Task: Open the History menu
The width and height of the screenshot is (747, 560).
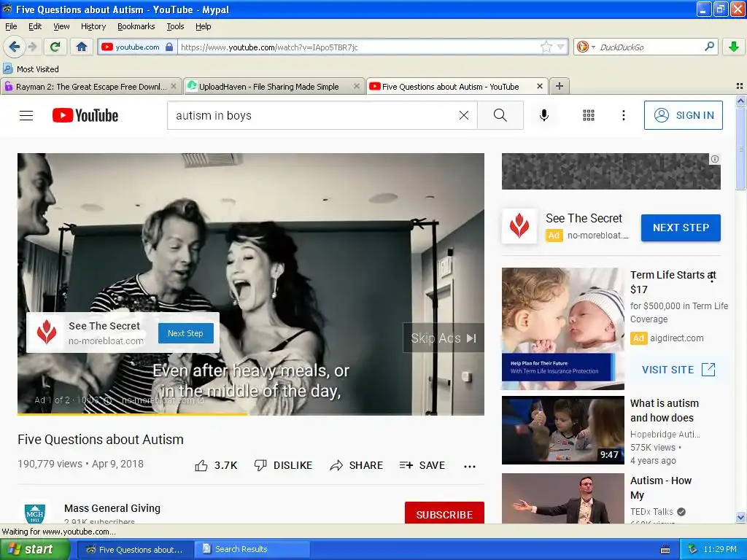Action: [93, 26]
